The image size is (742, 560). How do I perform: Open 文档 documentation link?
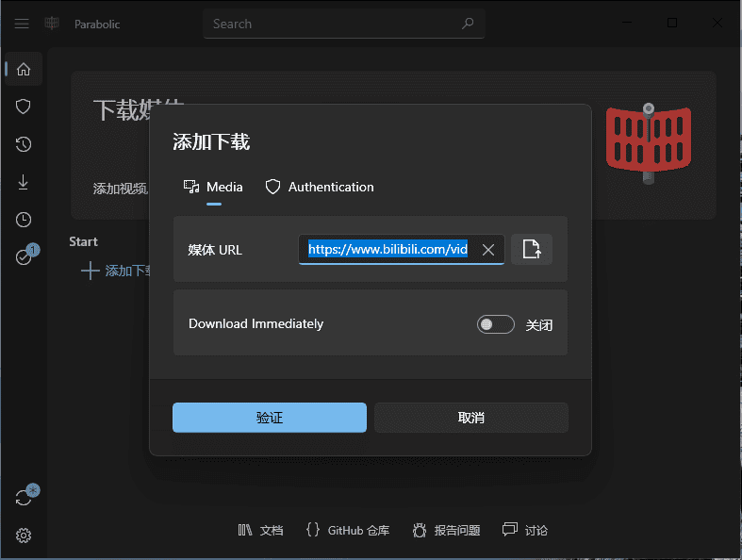click(261, 530)
